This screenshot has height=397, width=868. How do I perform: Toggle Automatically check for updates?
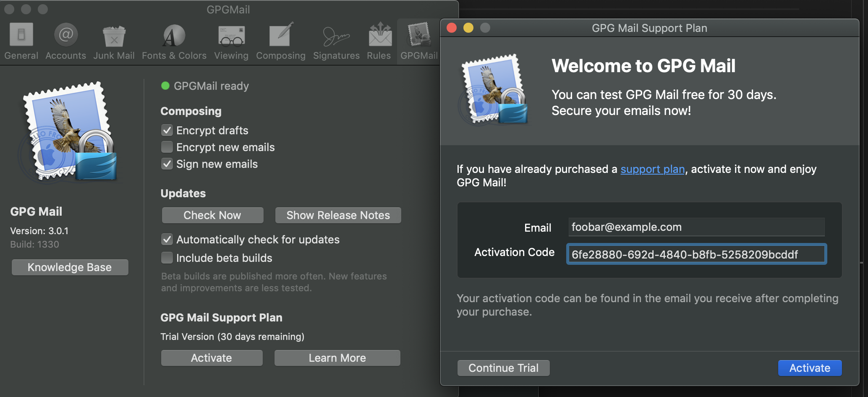coord(167,239)
